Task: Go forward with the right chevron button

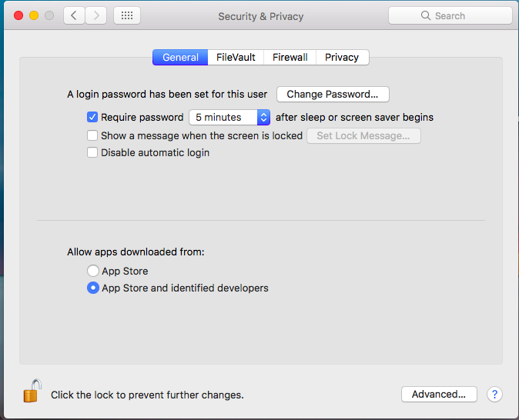Action: [95, 15]
